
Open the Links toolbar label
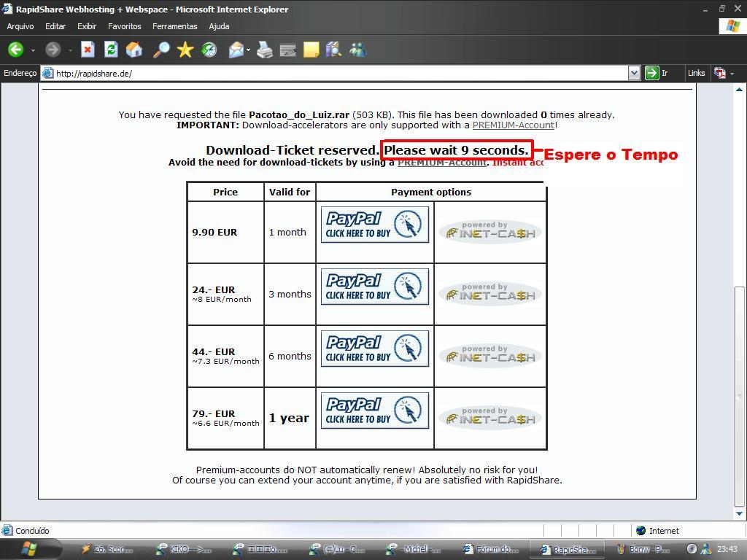(x=696, y=74)
